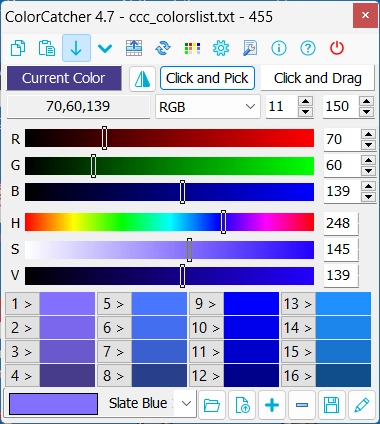The width and height of the screenshot is (380, 424).
Task: Click the '1 >' store color button
Action: (x=22, y=304)
